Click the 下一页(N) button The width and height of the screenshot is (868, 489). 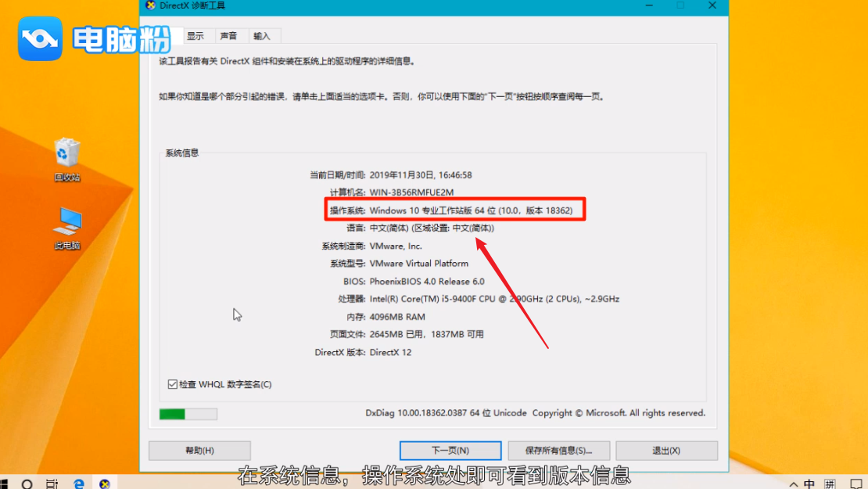point(450,451)
